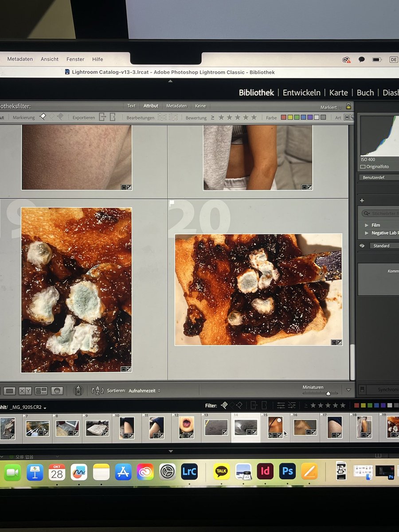Screen dimensions: 399x532
Task: Select the moldy toast close-up thumbnail 19
Action: (x=76, y=290)
